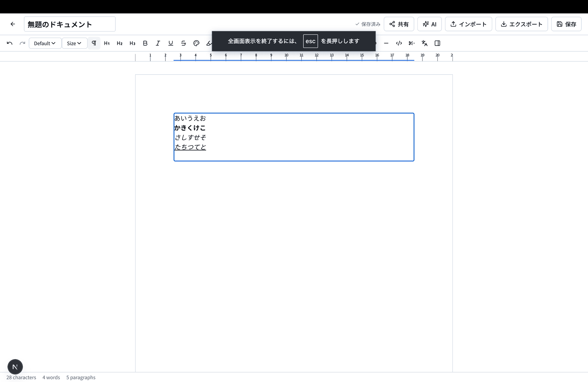Click the scissors page break icon

pyautogui.click(x=412, y=43)
